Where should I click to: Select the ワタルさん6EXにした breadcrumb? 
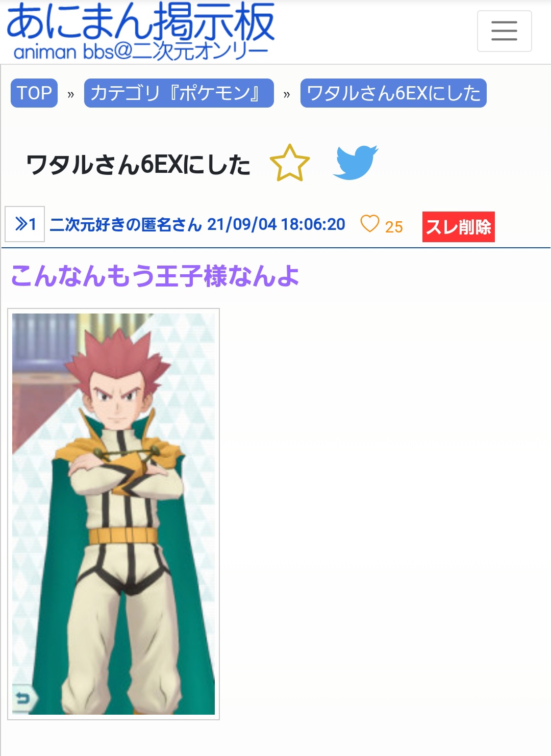393,93
